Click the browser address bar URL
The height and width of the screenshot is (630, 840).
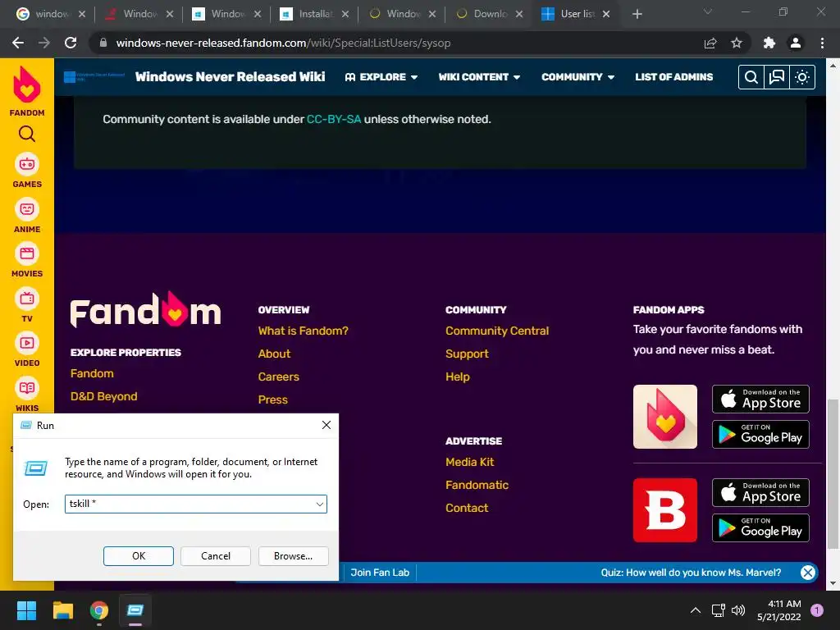coord(283,43)
